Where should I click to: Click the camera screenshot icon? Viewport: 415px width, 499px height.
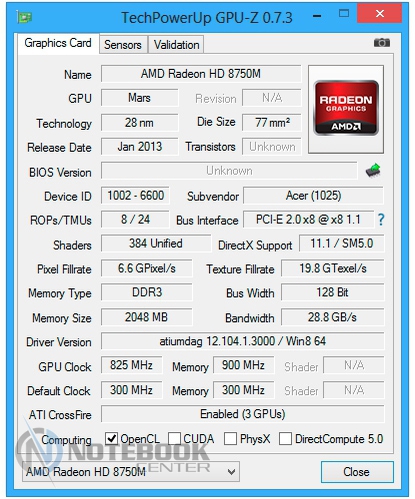coord(382,43)
